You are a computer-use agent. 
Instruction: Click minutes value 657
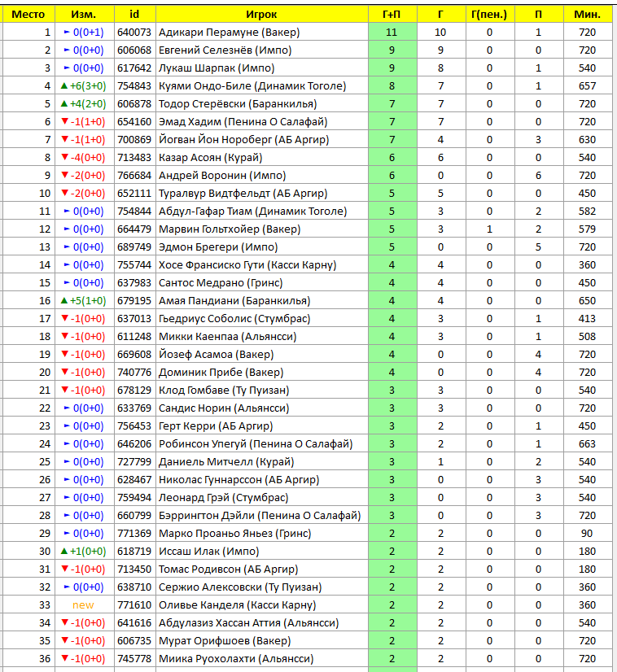point(587,85)
